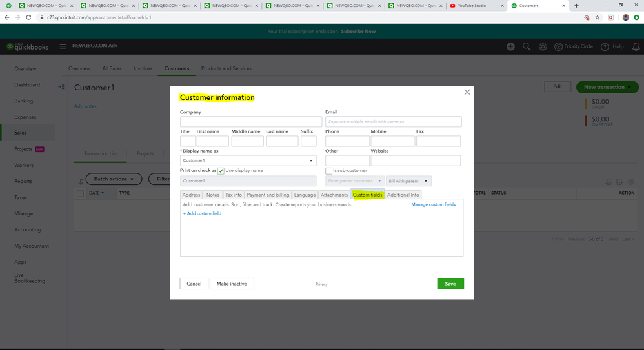The image size is (644, 350).
Task: Switch to All Sales tab
Action: point(112,68)
